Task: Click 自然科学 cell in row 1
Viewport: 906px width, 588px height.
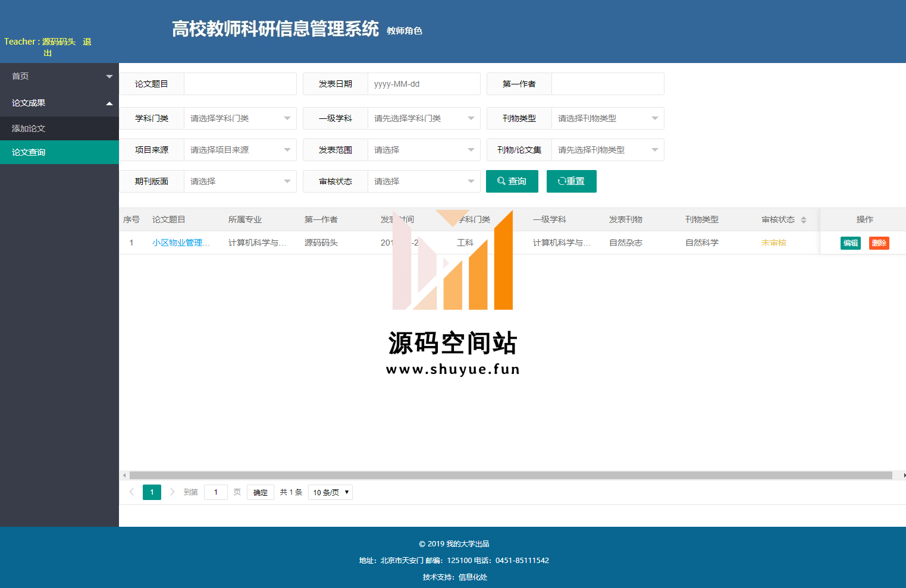Action: point(702,243)
